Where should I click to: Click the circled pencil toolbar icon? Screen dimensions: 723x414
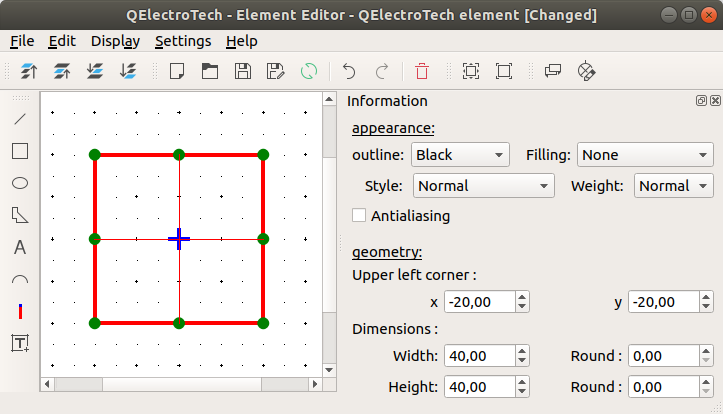[x=586, y=71]
